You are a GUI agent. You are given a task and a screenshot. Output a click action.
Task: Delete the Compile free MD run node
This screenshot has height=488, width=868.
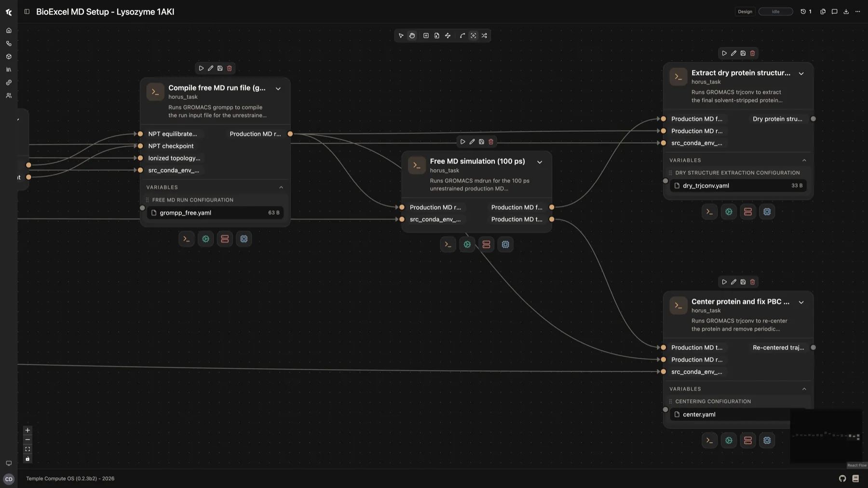click(230, 68)
